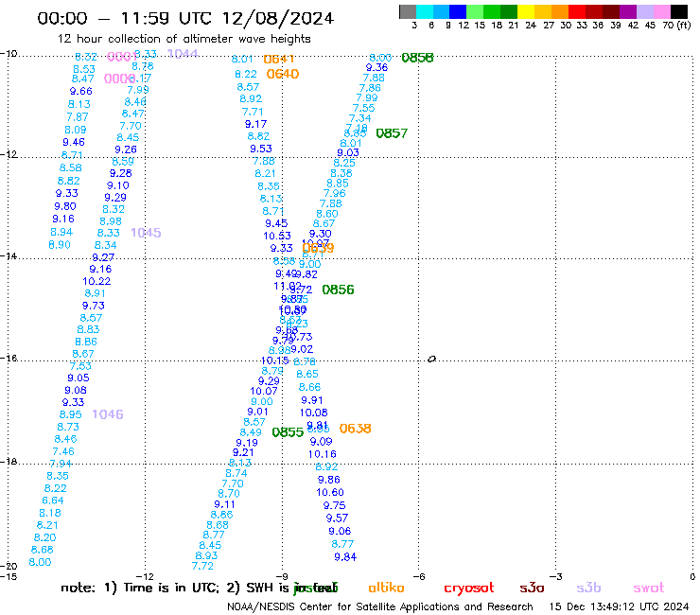
Task: Click the latitude axis label '-14'
Action: (9, 255)
